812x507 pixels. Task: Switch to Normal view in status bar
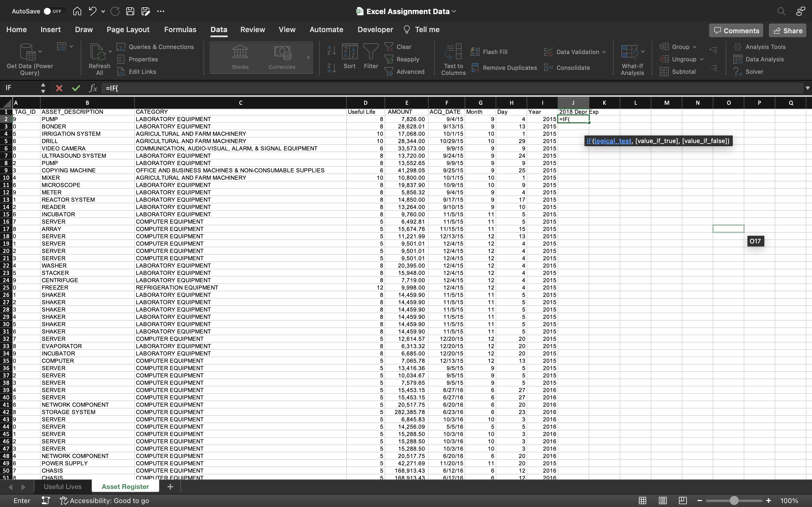click(x=642, y=501)
